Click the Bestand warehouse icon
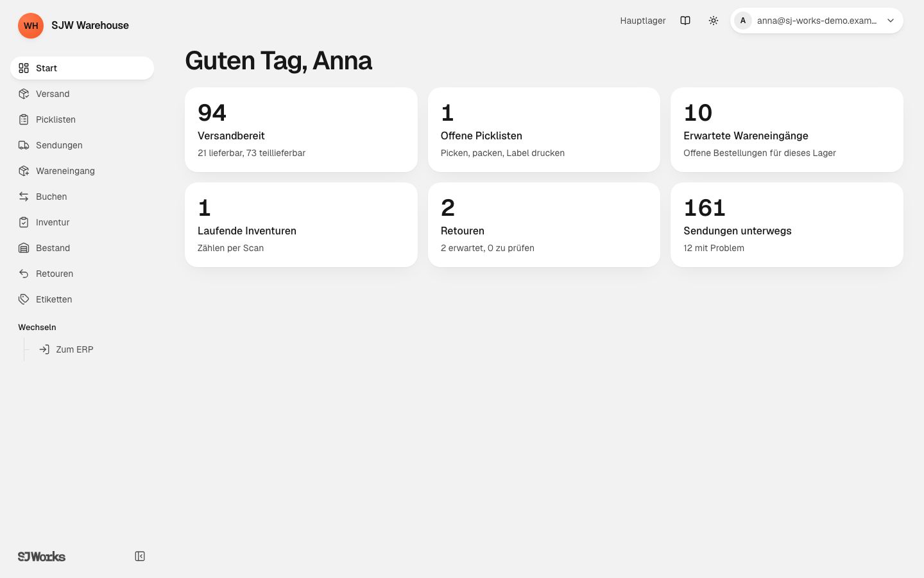 click(24, 248)
